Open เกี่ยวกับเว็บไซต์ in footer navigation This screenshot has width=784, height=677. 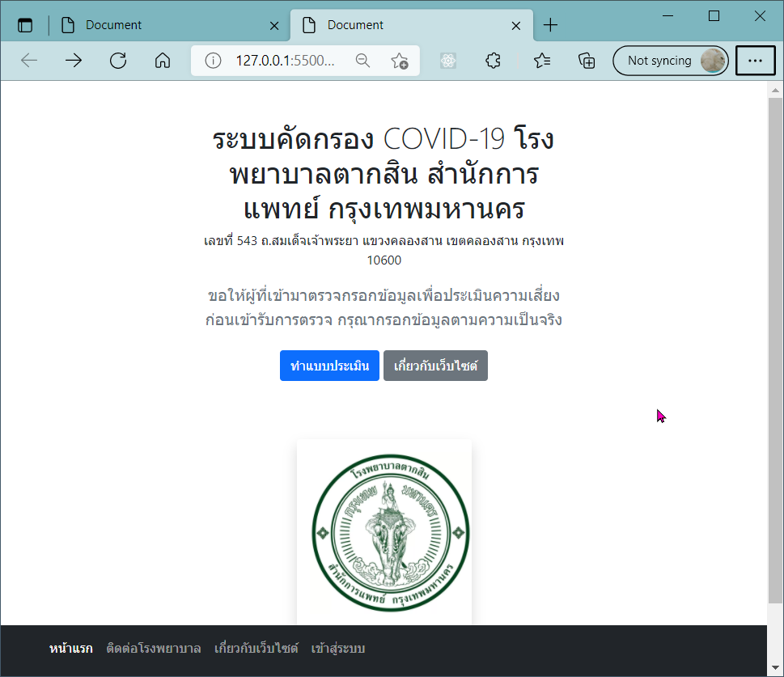(x=256, y=649)
